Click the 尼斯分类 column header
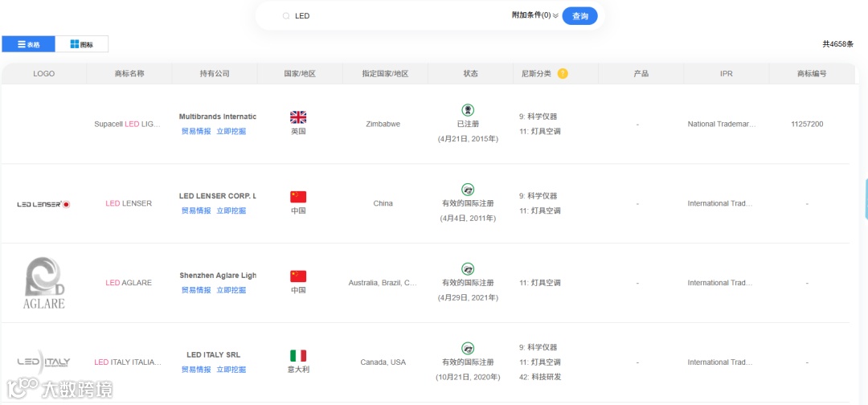 point(536,74)
